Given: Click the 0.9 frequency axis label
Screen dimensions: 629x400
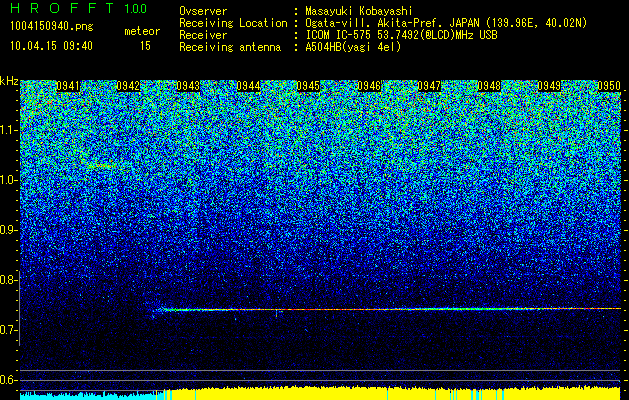Looking at the screenshot, I should point(8,230).
